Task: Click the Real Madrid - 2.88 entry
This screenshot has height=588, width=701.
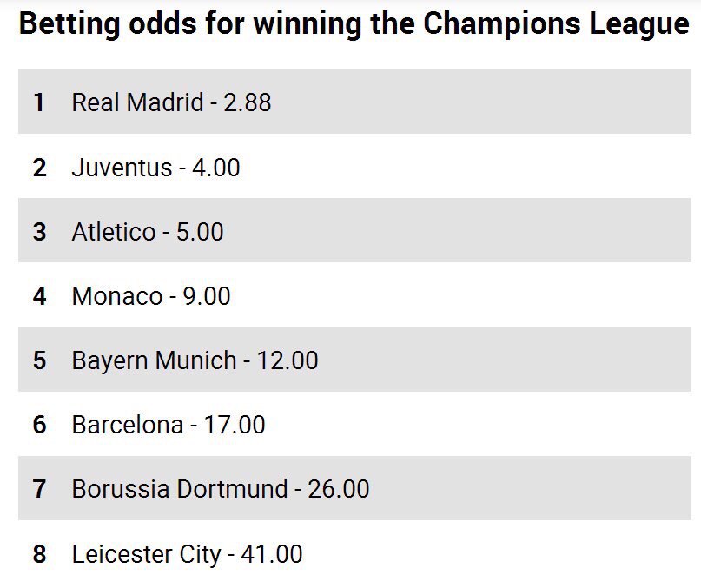Action: click(x=354, y=102)
